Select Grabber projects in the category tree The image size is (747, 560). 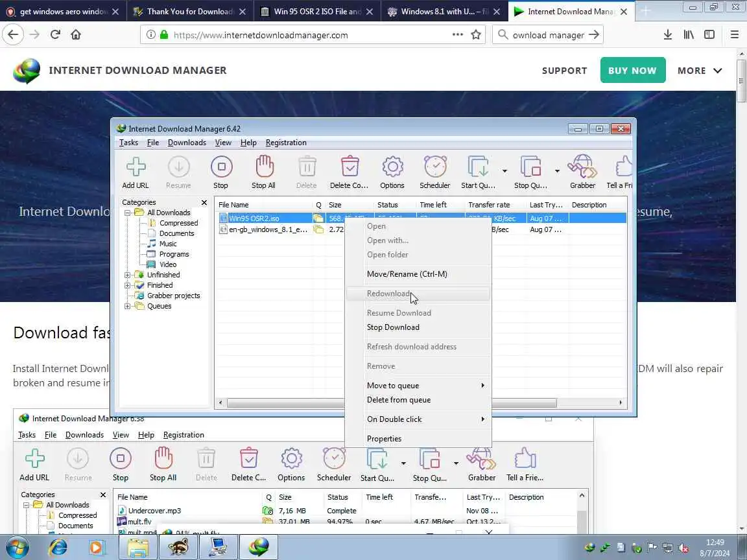tap(173, 296)
